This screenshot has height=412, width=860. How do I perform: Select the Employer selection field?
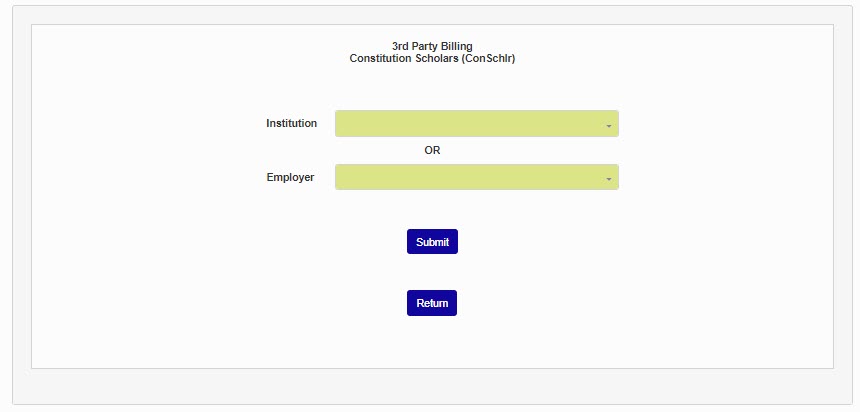pos(476,178)
